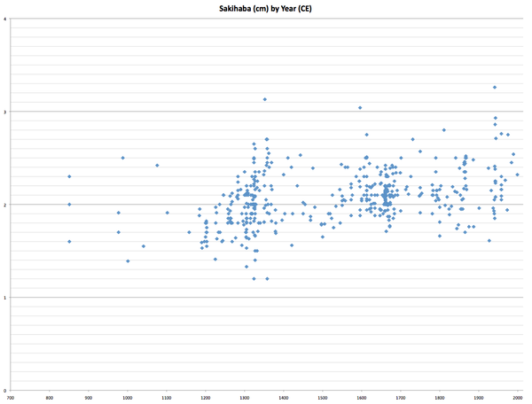Select the data point below 1.5 near year 1000
This screenshot has width=532, height=404.
pos(128,260)
